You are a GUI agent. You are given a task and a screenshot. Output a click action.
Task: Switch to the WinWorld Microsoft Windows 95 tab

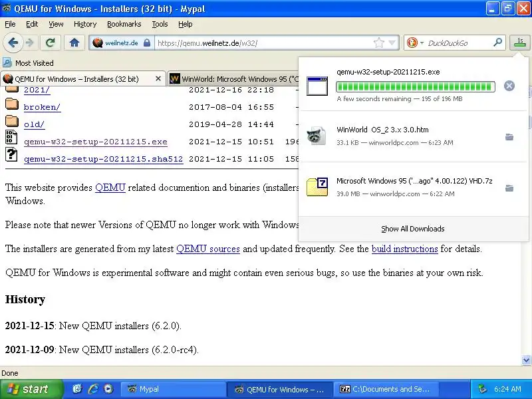click(x=233, y=79)
